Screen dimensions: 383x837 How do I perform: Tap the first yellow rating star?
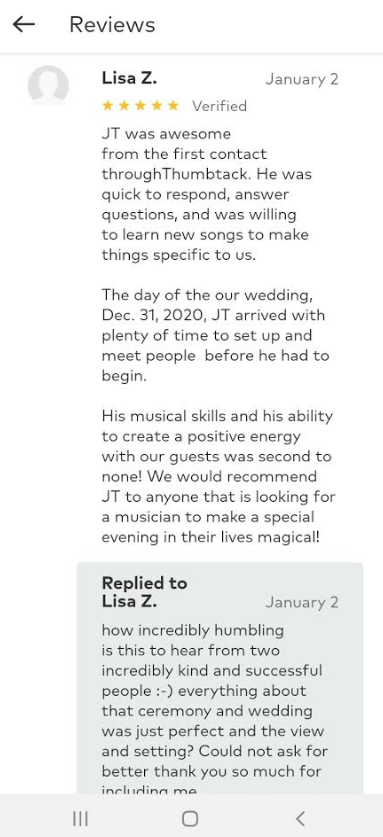107,106
